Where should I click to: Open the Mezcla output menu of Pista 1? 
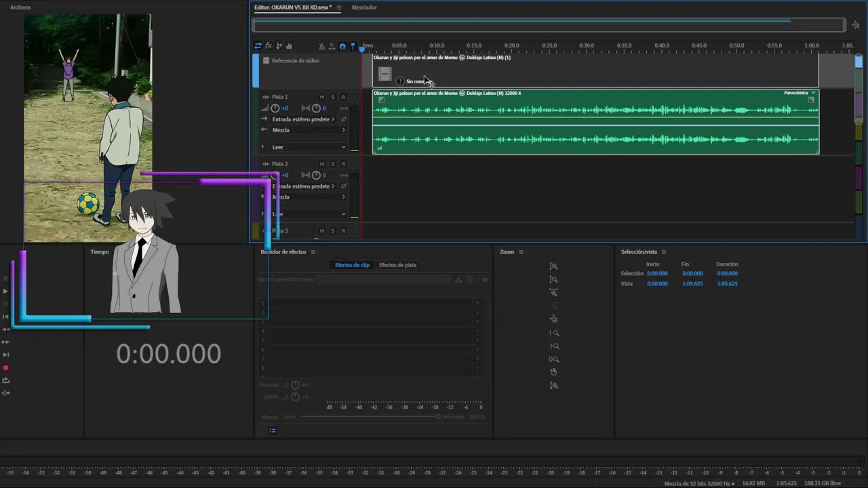pyautogui.click(x=309, y=130)
